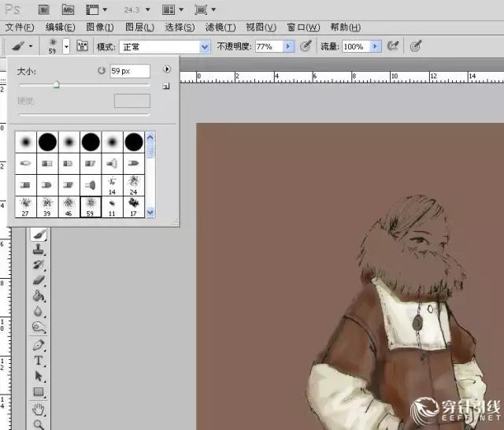Screen dimensions: 504x430
Task: Open the 选择(S) menu
Action: pos(180,28)
